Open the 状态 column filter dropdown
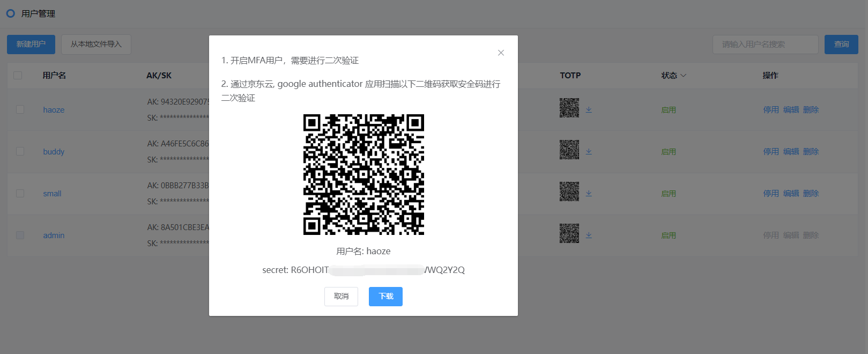The width and height of the screenshot is (868, 354). click(x=683, y=76)
